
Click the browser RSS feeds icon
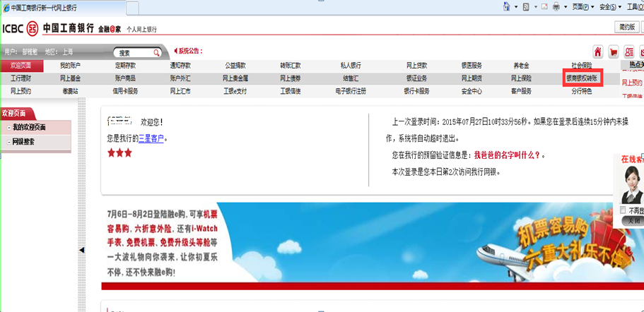pyautogui.click(x=526, y=7)
